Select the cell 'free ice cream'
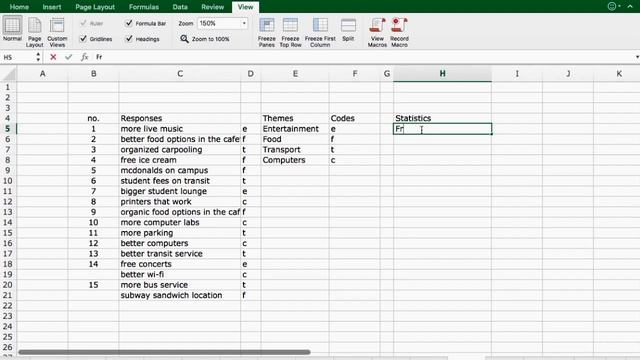Image resolution: width=640 pixels, height=360 pixels. tap(180, 160)
